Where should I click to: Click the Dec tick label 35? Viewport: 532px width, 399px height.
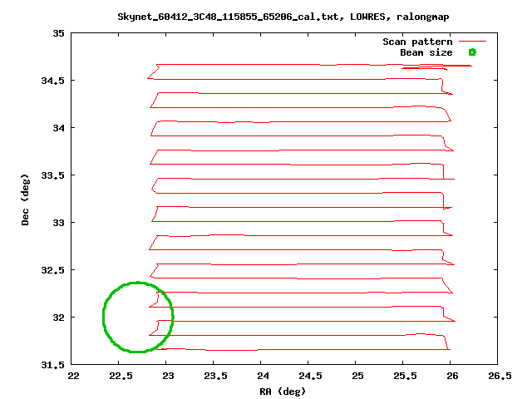(x=58, y=33)
